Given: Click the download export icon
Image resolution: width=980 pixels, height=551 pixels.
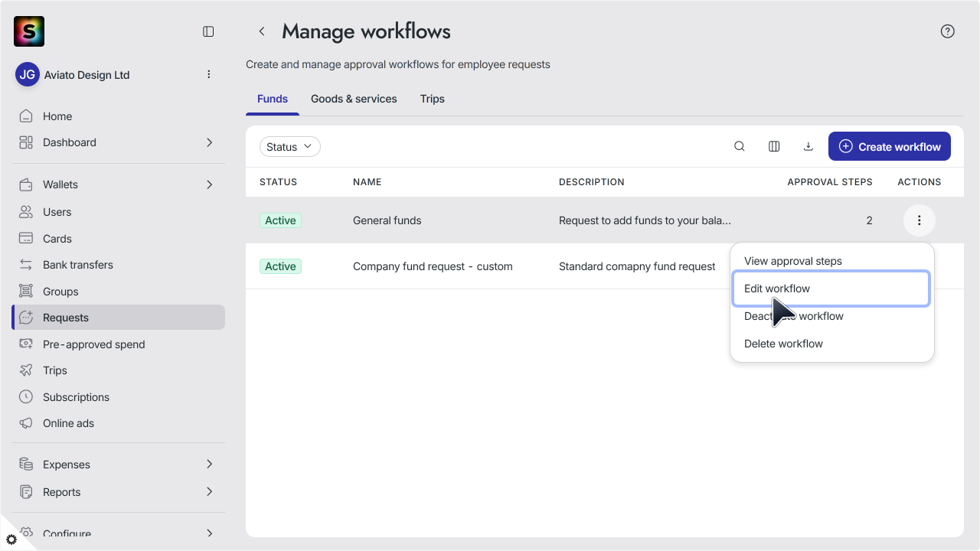Looking at the screenshot, I should (808, 146).
